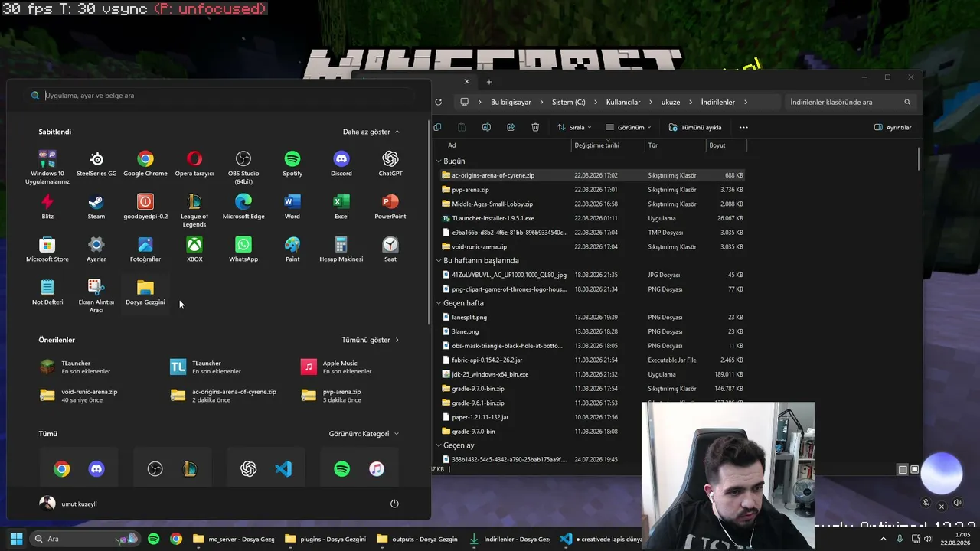Click the Kullanıcılar breadcrumb

pyautogui.click(x=623, y=102)
